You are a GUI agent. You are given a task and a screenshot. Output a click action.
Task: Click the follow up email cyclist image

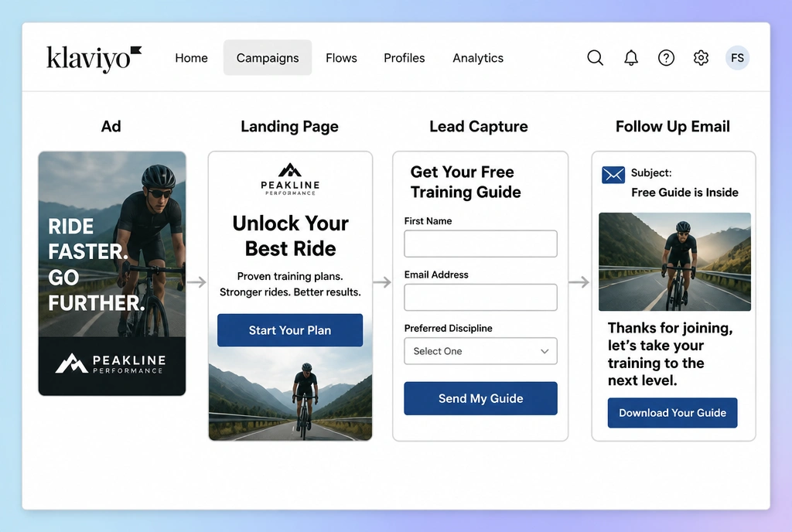click(674, 261)
